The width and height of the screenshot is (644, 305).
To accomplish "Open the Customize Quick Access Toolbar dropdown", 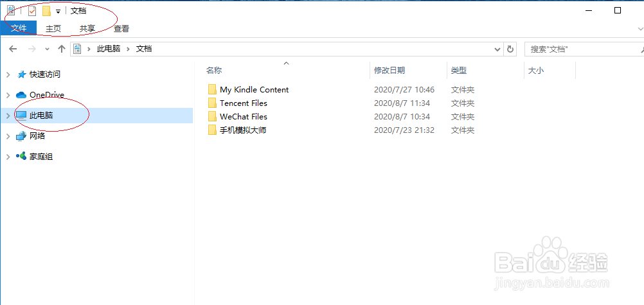I will [x=58, y=12].
